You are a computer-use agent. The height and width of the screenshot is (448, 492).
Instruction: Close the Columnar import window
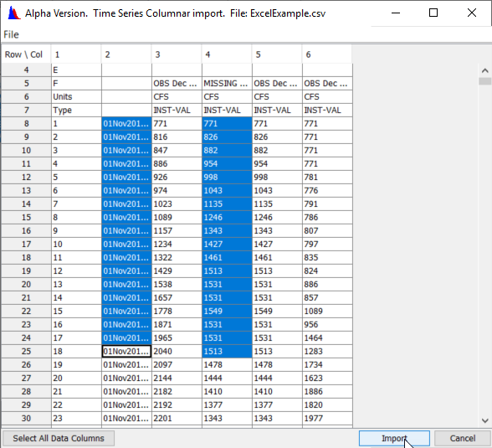(x=472, y=13)
